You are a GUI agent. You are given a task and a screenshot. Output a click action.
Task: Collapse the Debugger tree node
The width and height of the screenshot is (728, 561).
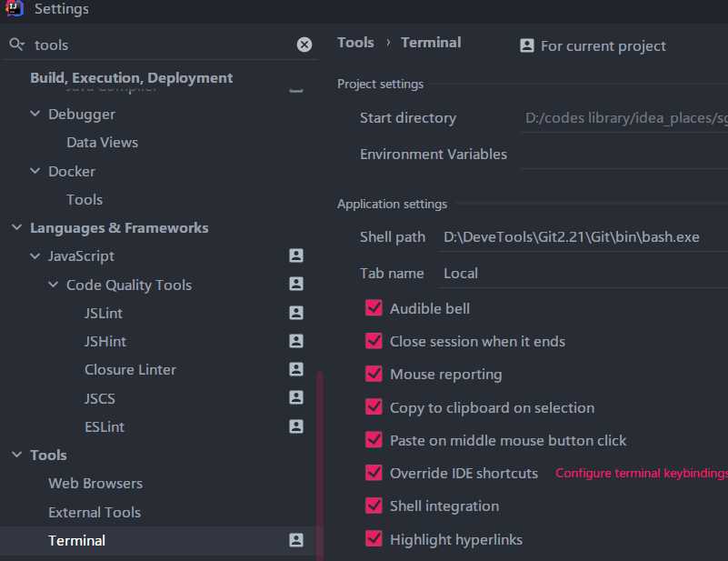[x=35, y=115]
